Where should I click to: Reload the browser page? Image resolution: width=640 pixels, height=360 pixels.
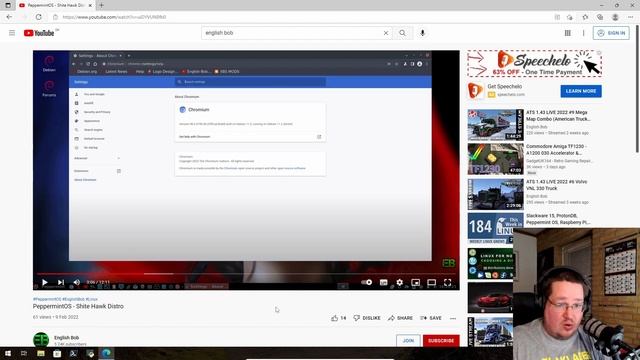38,17
